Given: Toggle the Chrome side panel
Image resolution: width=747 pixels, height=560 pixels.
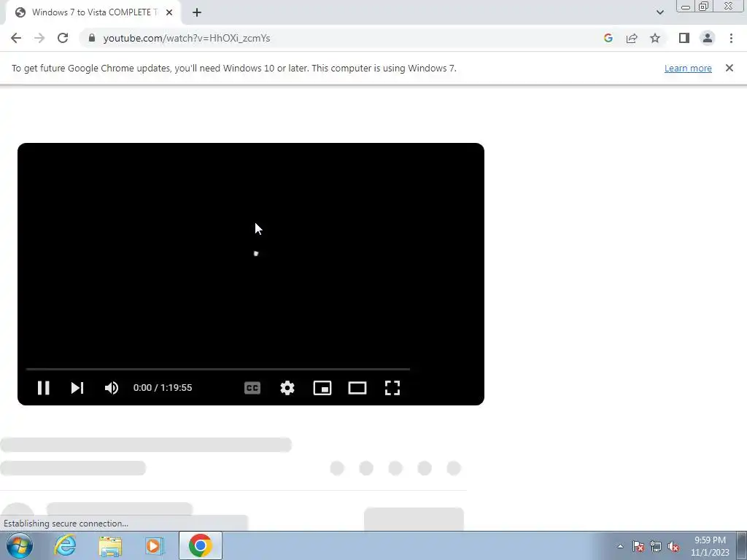Looking at the screenshot, I should click(684, 38).
